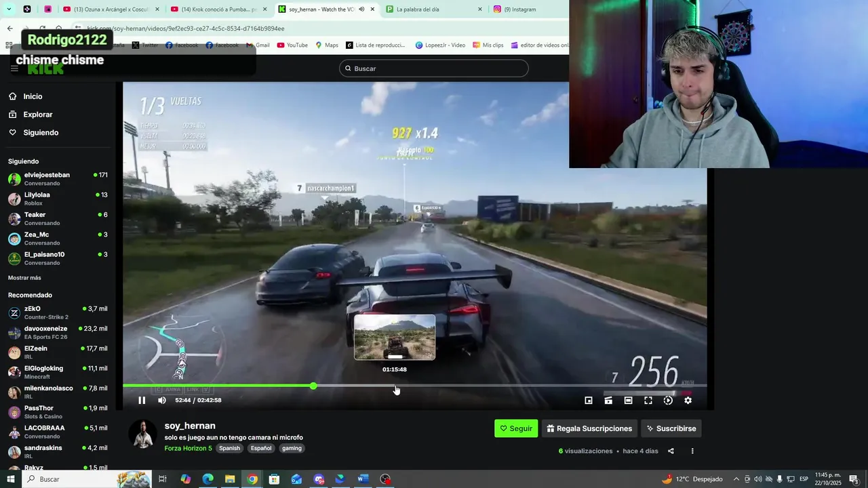Open the video player settings gear
This screenshot has width=868, height=488.
tap(688, 401)
